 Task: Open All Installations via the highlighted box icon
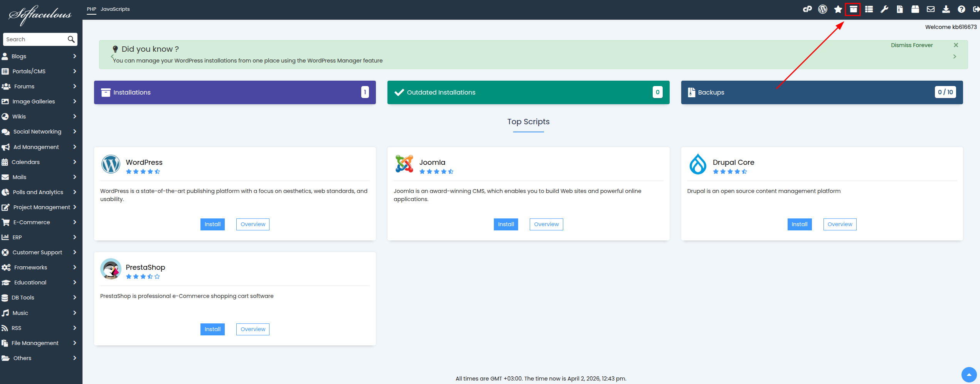(x=853, y=9)
